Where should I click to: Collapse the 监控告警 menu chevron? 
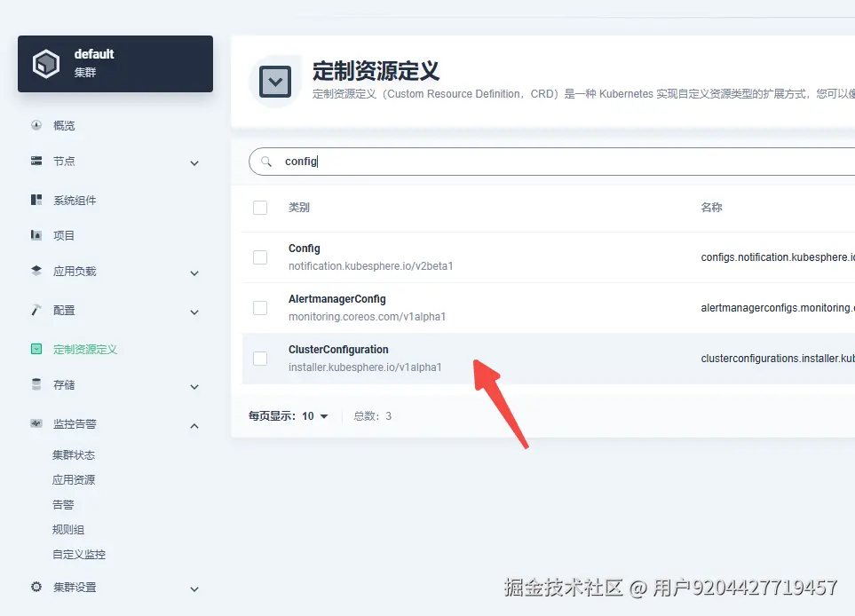pyautogui.click(x=194, y=426)
